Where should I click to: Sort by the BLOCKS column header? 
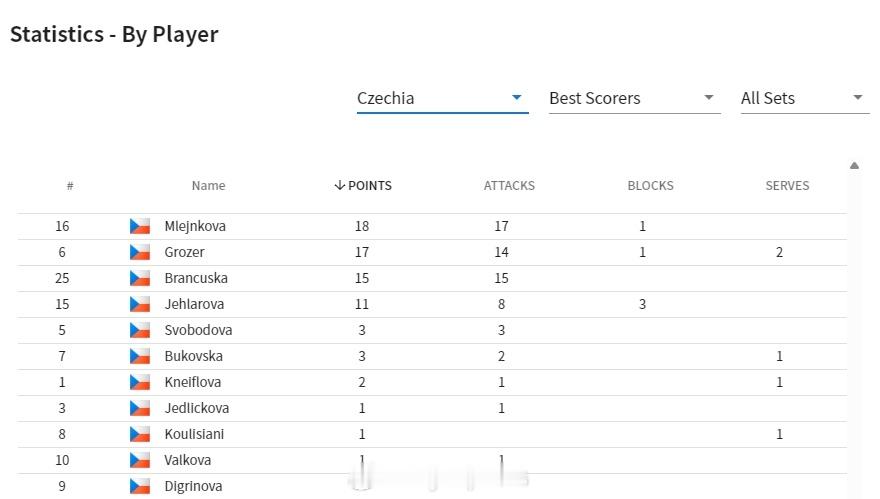pos(650,186)
